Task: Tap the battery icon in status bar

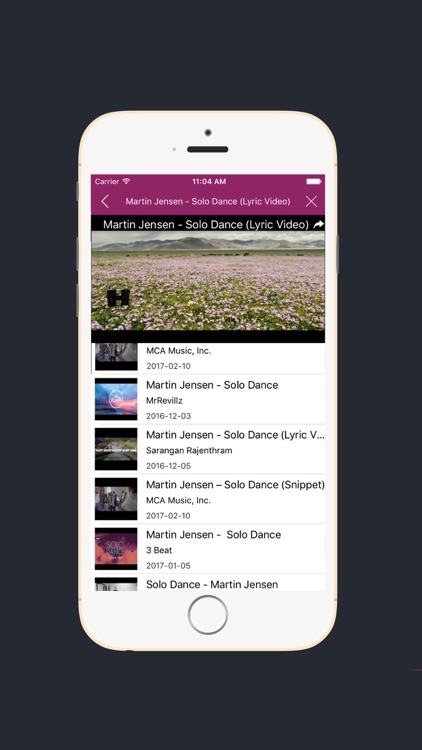Action: coord(314,181)
